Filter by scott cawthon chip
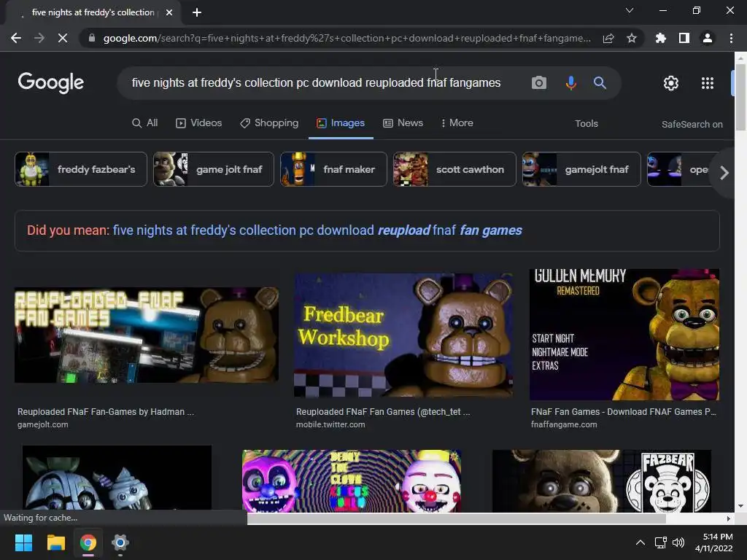Image resolution: width=747 pixels, height=560 pixels. point(454,169)
